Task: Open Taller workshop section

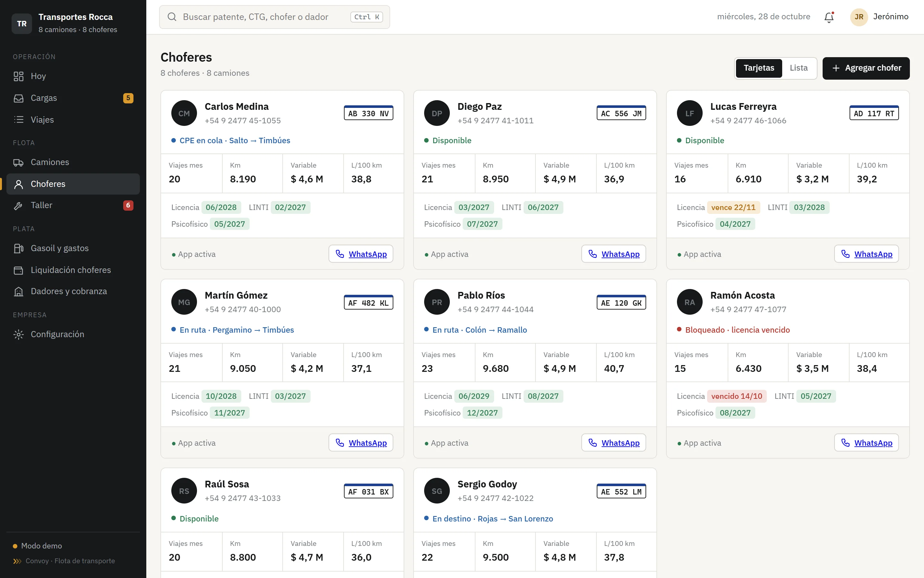Action: tap(73, 205)
